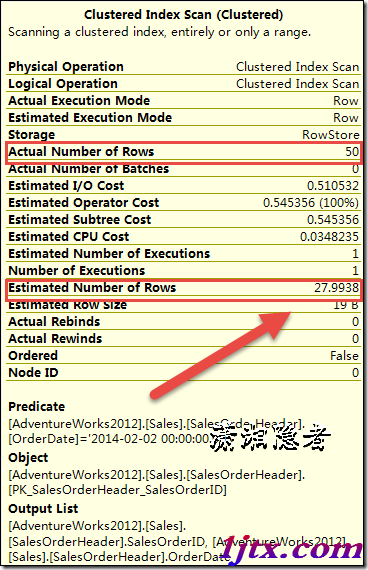Click the 'Ordered' label
This screenshot has height=570, width=368.
33,356
